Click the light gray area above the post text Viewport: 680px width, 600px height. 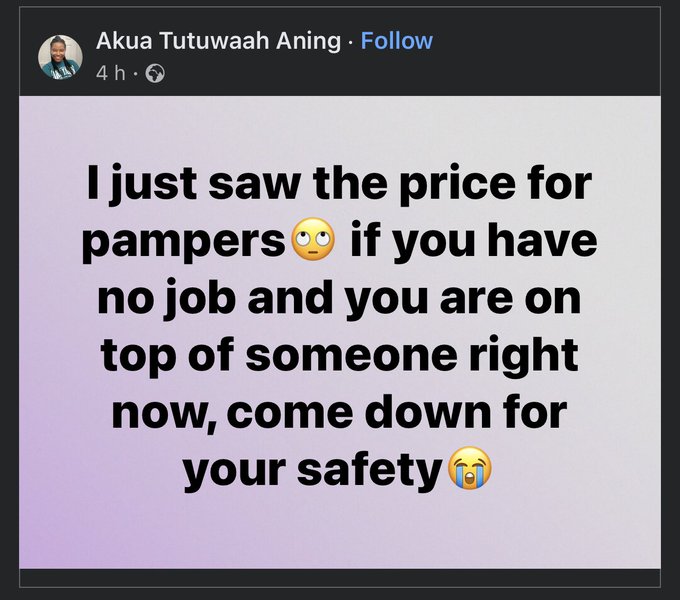point(340,128)
